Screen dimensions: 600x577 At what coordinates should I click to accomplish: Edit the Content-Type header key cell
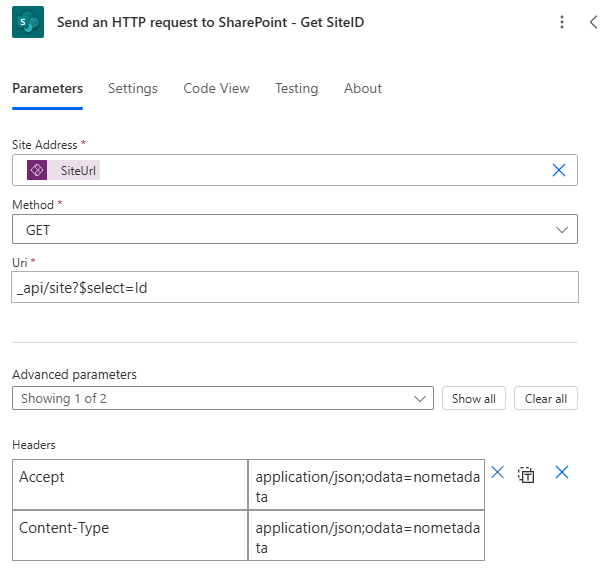(130, 536)
